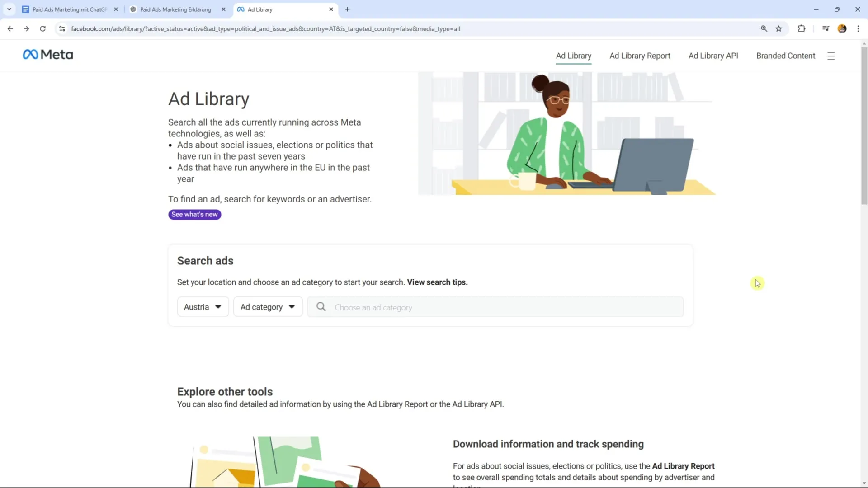
Task: Close the Paid Ads Marketing Erklärung tab
Action: tap(223, 9)
